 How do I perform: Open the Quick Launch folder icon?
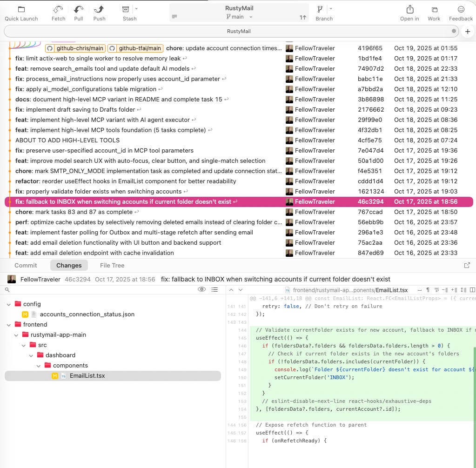click(21, 9)
